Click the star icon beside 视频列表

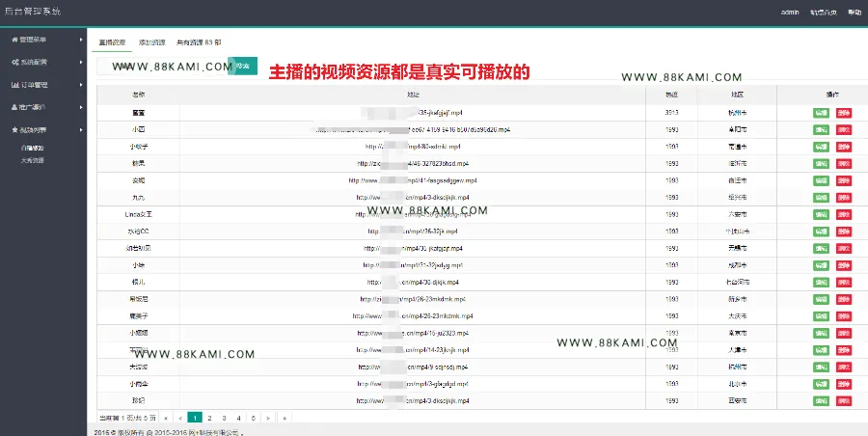pos(14,130)
